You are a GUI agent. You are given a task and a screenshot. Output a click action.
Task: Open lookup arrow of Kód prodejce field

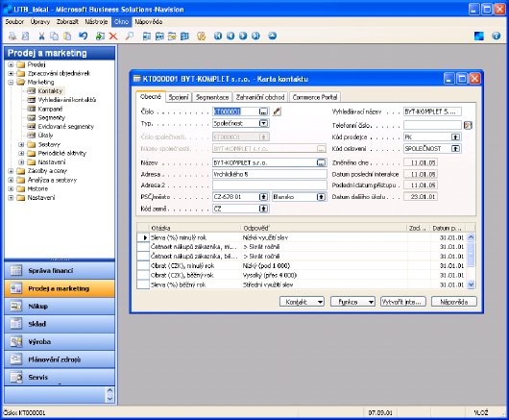tap(456, 137)
